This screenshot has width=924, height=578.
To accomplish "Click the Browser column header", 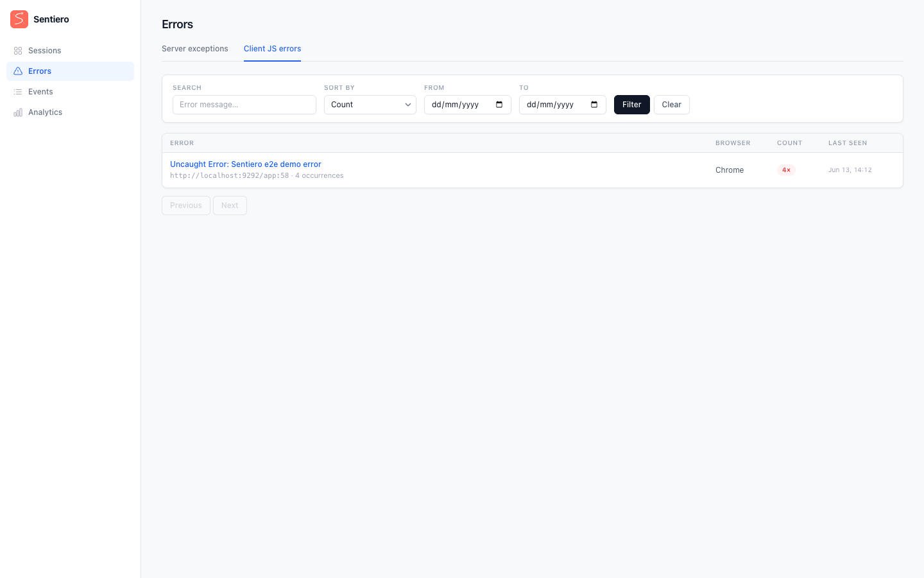I will pyautogui.click(x=733, y=143).
